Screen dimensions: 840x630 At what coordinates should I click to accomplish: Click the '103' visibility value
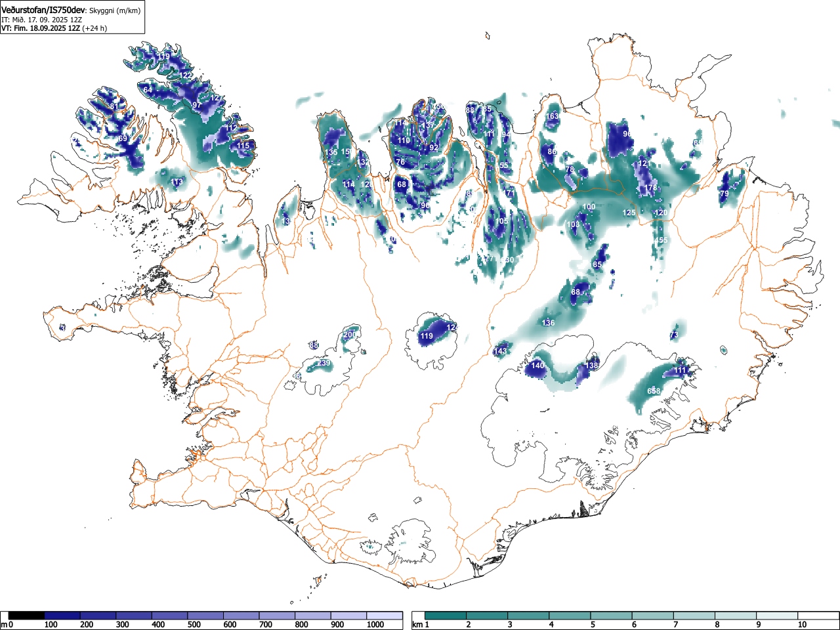[x=573, y=224]
